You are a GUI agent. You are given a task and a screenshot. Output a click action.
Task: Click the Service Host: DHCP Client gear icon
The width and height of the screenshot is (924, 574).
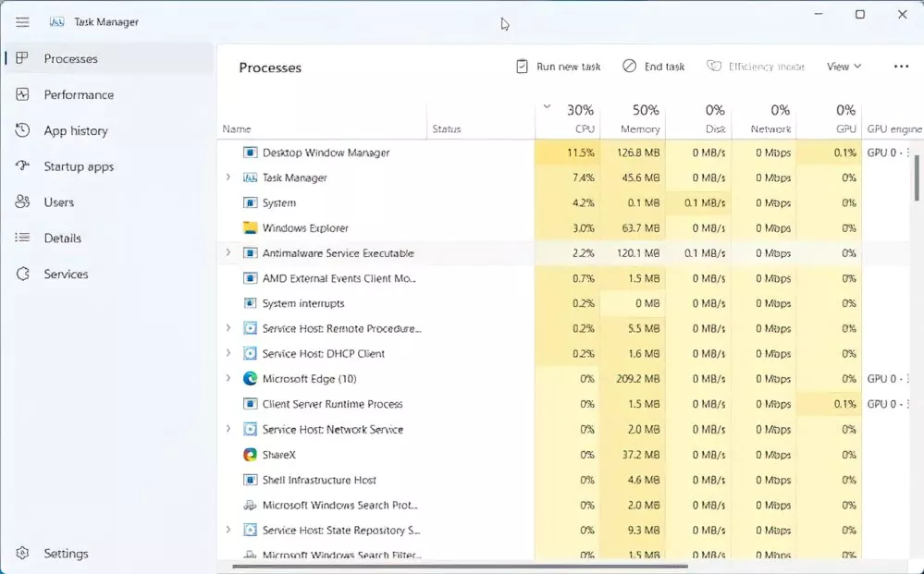pos(250,353)
